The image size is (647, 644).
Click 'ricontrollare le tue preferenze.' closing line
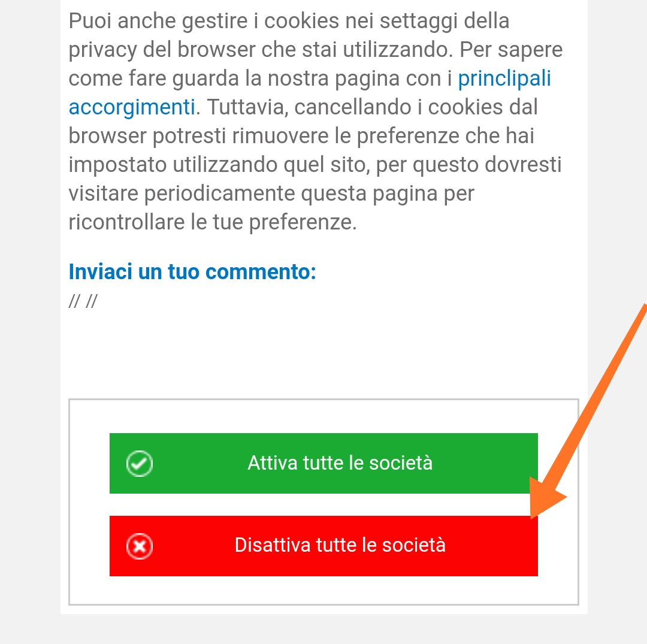click(x=213, y=222)
